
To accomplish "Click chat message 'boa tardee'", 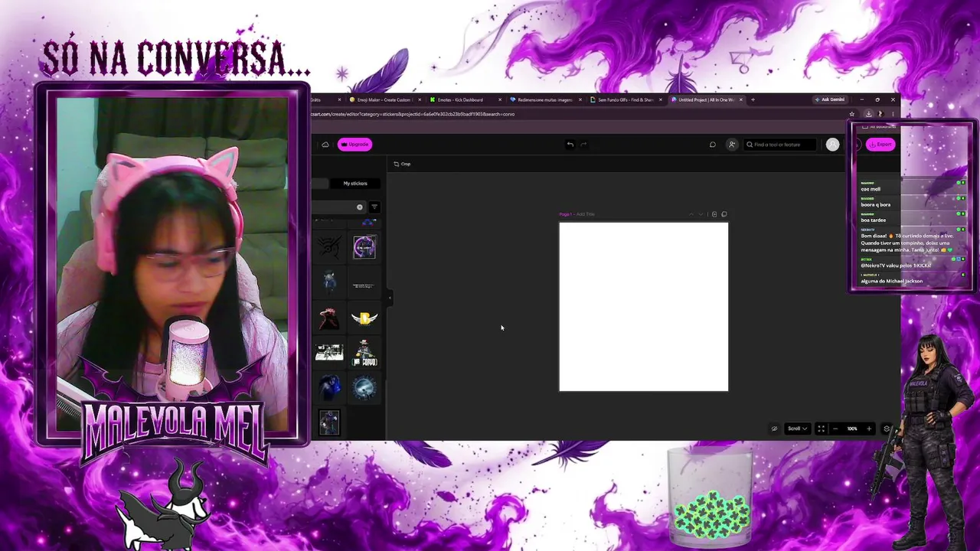I will click(x=873, y=220).
